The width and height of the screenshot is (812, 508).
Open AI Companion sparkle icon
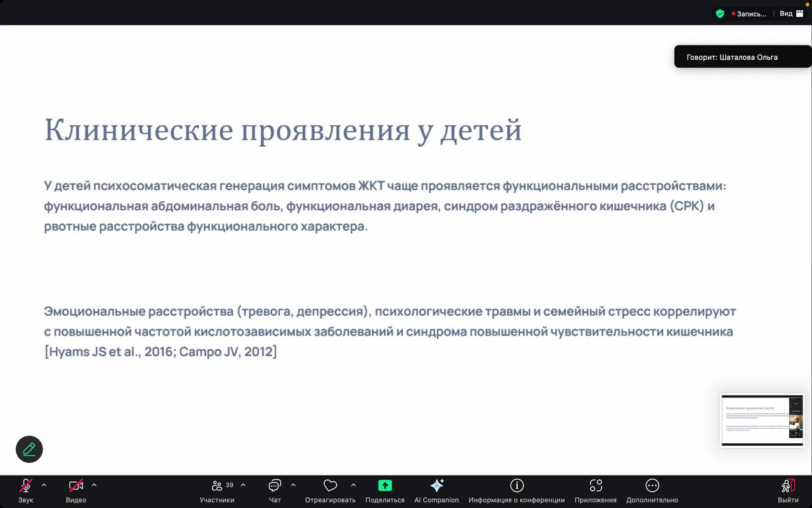(x=436, y=486)
